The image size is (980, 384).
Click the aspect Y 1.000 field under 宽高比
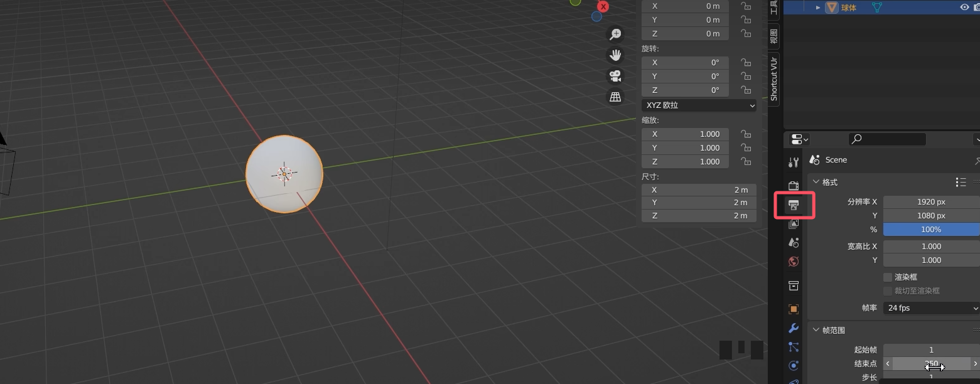(932, 260)
